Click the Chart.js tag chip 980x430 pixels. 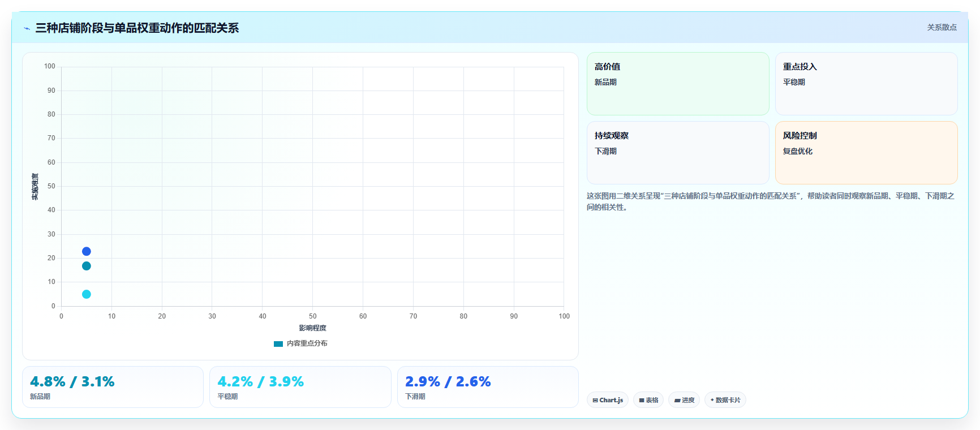[608, 400]
